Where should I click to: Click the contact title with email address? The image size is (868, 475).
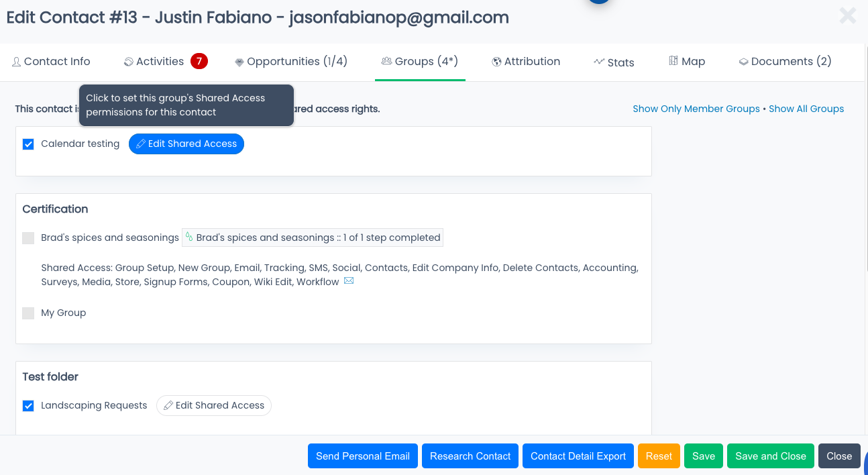[x=258, y=18]
